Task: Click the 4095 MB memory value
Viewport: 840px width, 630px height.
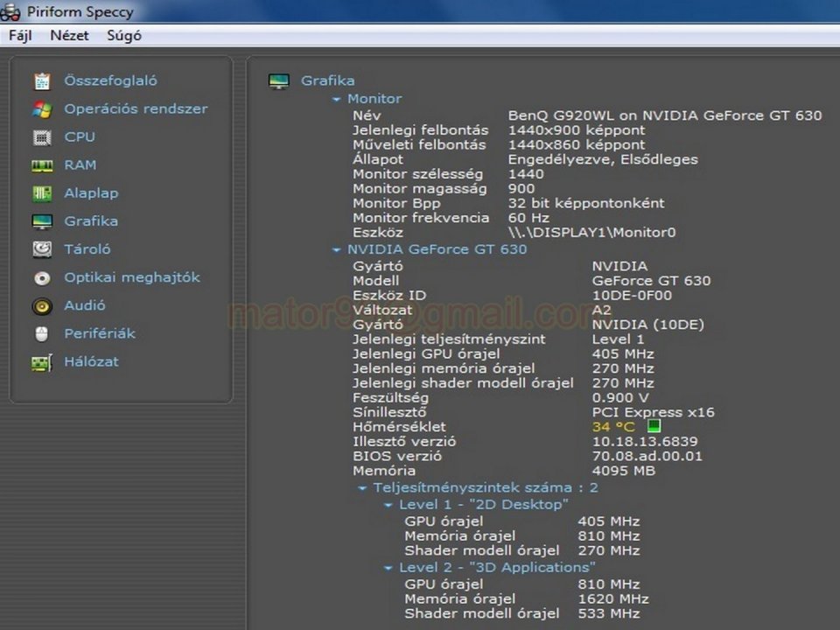Action: [x=624, y=471]
